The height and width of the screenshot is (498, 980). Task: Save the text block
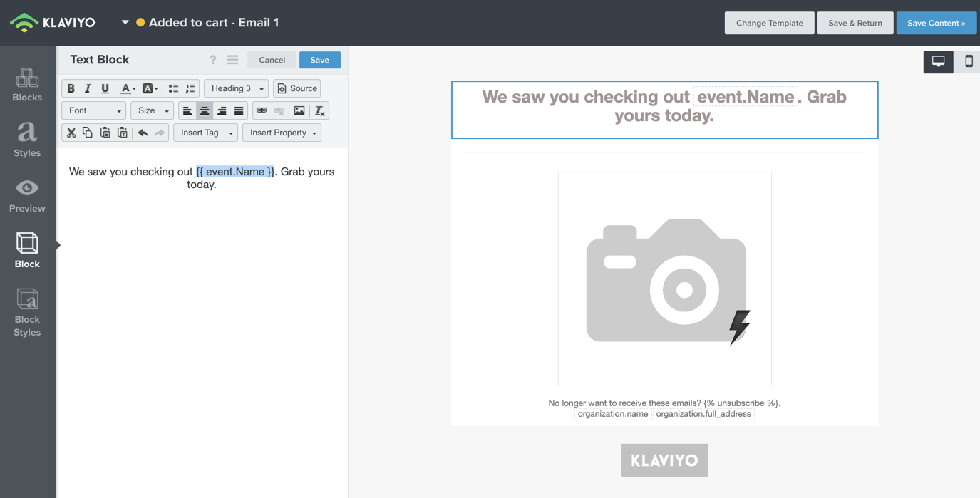(x=320, y=60)
